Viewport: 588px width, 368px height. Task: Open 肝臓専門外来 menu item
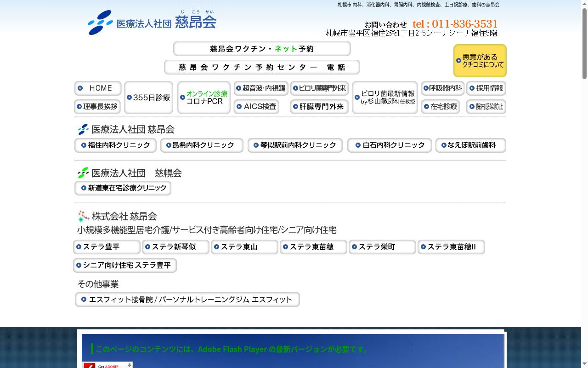[x=319, y=107]
